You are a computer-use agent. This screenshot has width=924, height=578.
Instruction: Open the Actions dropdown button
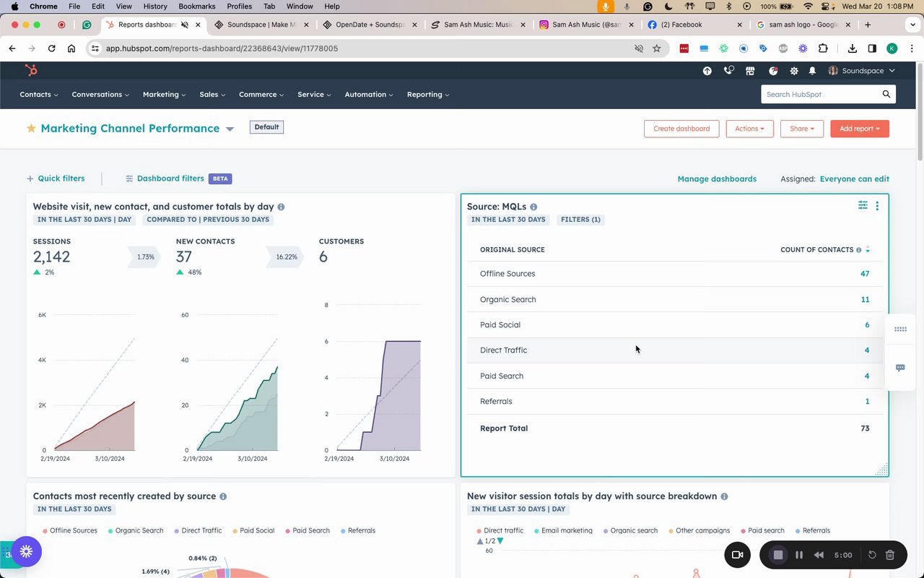[x=749, y=129]
